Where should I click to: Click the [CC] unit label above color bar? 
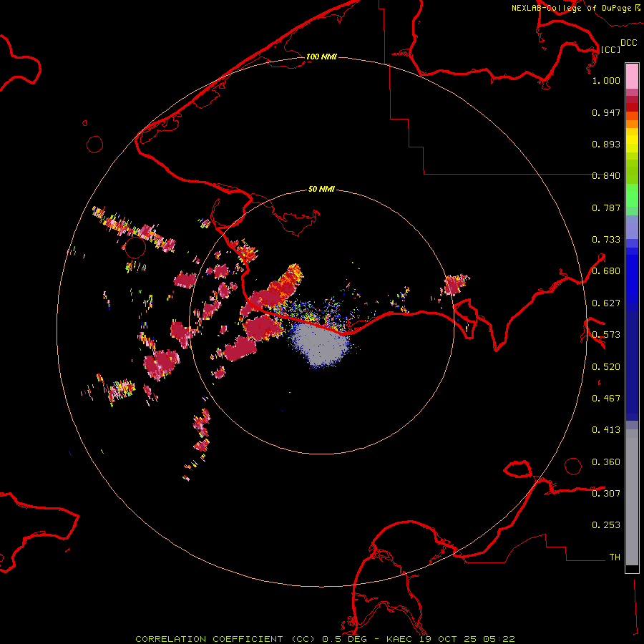point(610,49)
